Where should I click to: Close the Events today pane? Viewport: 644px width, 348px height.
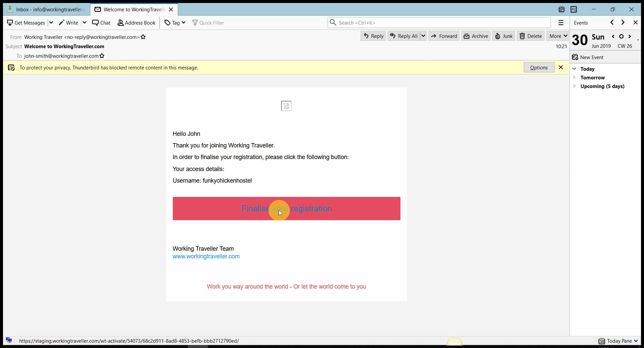pyautogui.click(x=635, y=23)
